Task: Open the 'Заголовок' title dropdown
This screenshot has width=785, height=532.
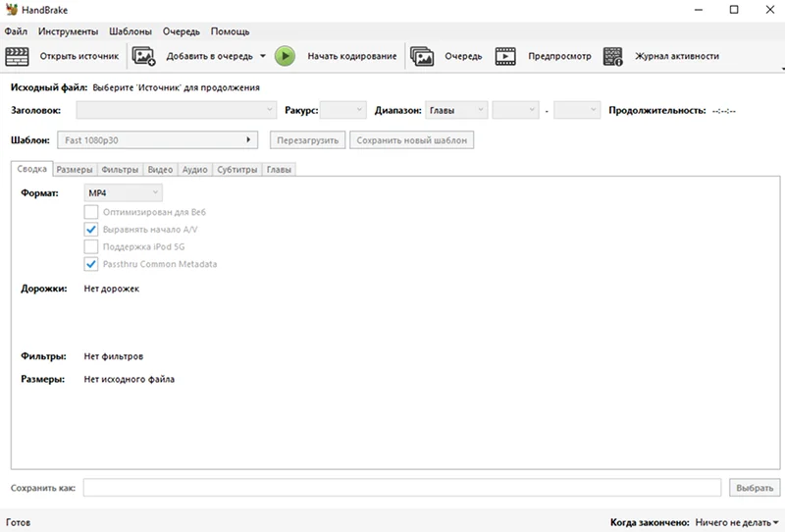Action: tap(177, 110)
